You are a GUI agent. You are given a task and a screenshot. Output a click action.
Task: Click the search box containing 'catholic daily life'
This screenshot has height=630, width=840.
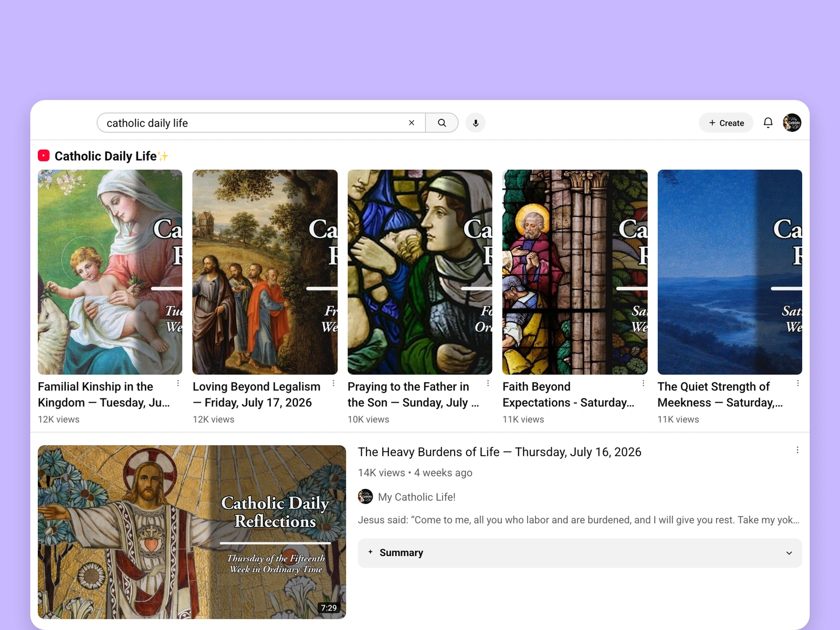(261, 123)
